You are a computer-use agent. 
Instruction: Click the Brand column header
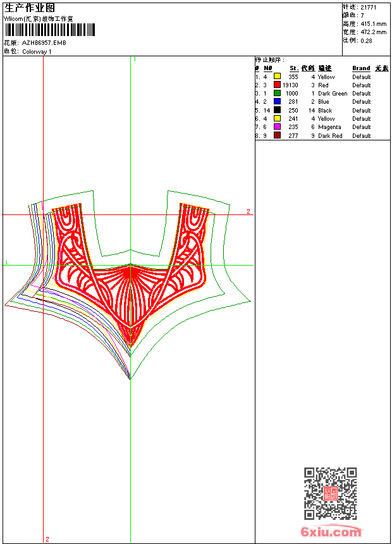(361, 68)
